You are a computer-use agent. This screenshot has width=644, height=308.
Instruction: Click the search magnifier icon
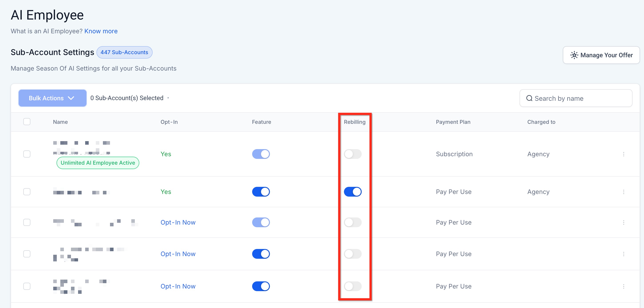(x=529, y=98)
